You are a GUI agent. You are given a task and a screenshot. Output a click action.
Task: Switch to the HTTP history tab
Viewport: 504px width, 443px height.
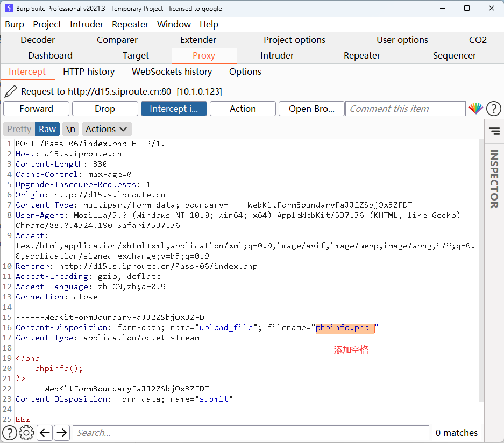tap(89, 72)
